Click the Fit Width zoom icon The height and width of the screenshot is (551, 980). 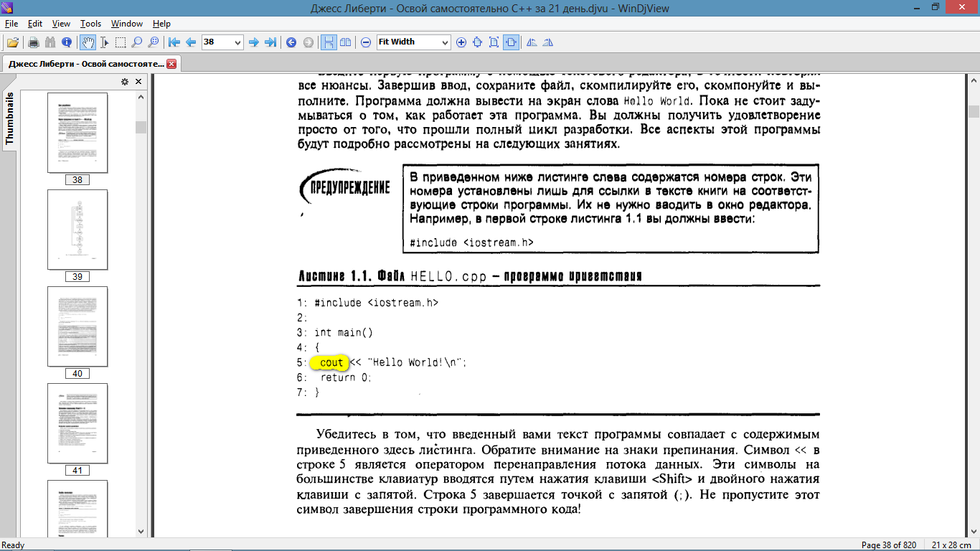point(511,42)
